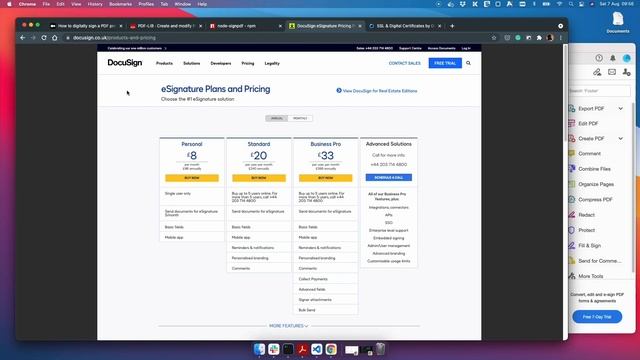Expand the Export PDF chevron in Acrobat
640x360 pixels.
tap(620, 109)
